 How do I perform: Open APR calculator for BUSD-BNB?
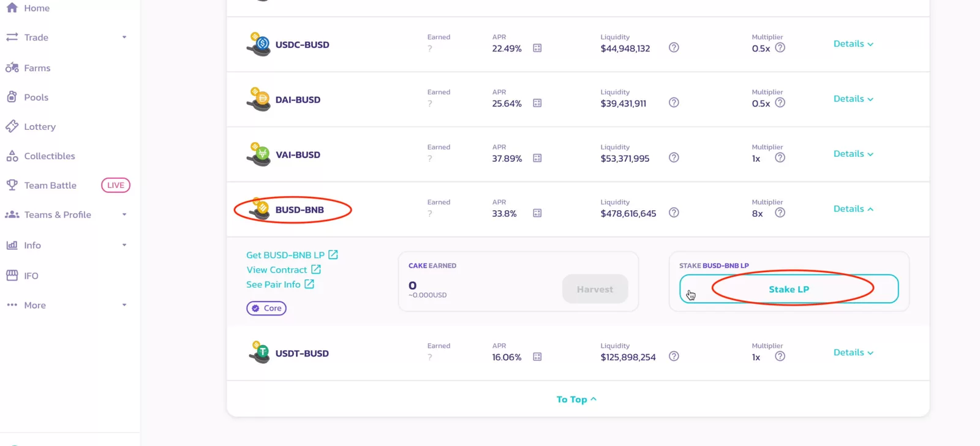pos(537,213)
